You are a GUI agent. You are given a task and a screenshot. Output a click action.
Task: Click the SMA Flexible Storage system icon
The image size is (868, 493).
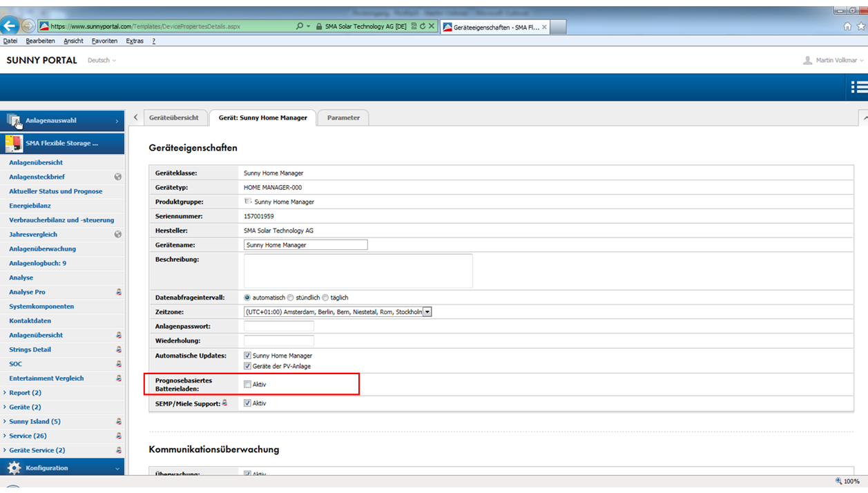pyautogui.click(x=14, y=144)
